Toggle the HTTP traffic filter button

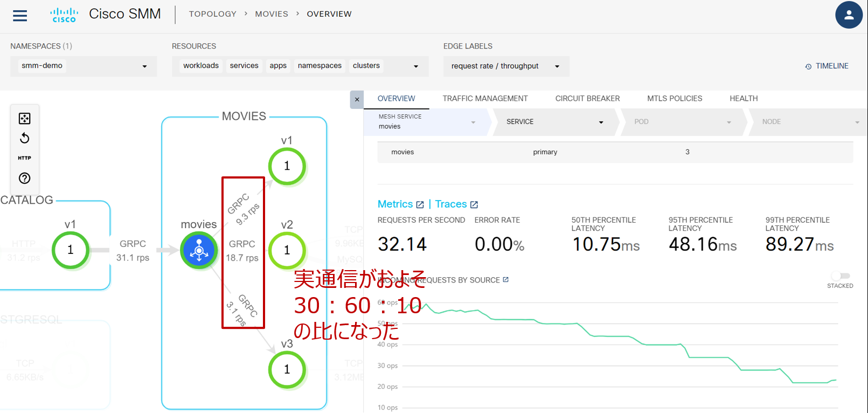pyautogui.click(x=25, y=158)
